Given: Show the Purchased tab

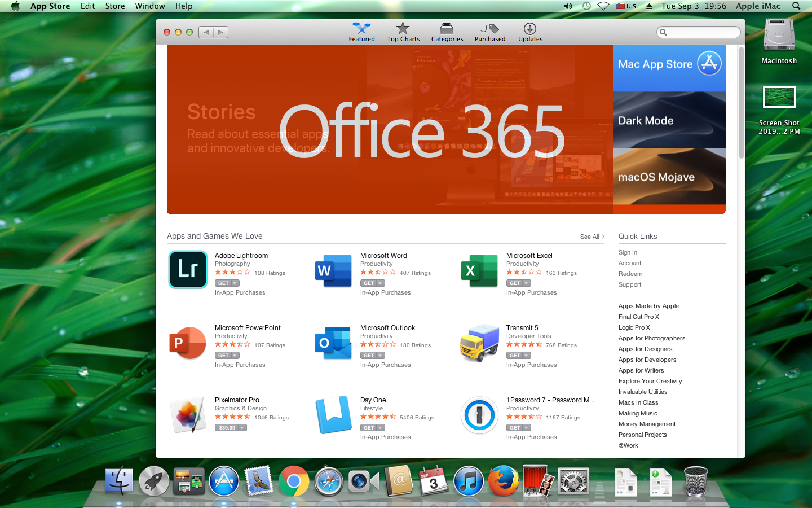Looking at the screenshot, I should 489,32.
